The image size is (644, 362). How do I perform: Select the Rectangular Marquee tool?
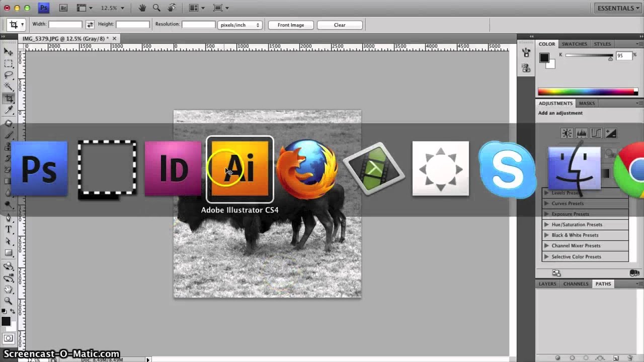[x=9, y=63]
